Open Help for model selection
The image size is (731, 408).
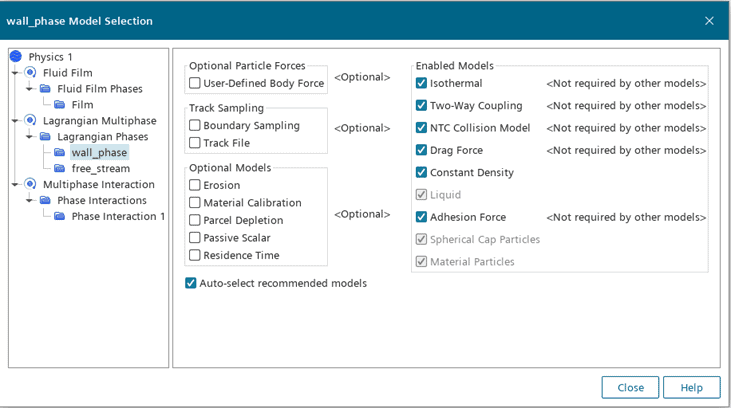coord(691,387)
